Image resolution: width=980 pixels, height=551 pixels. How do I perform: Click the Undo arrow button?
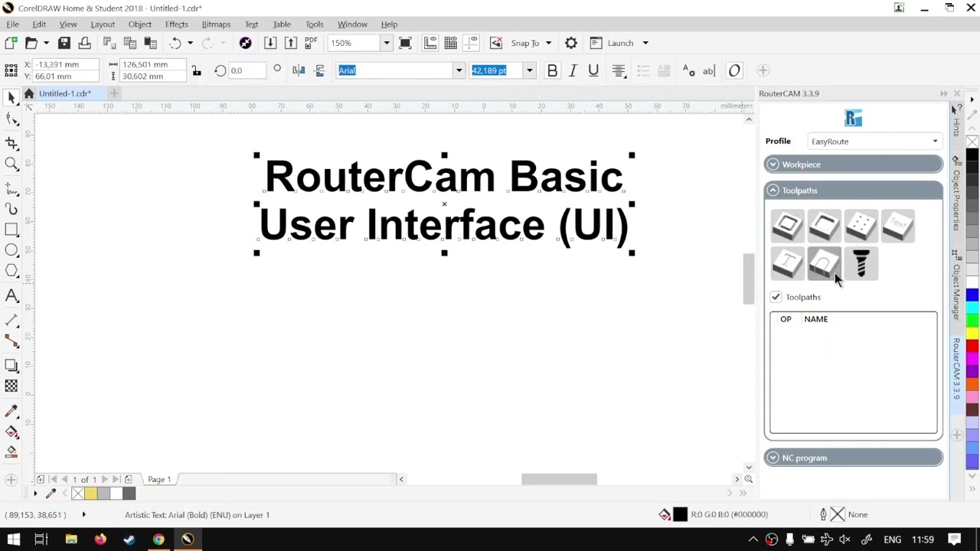pos(175,43)
